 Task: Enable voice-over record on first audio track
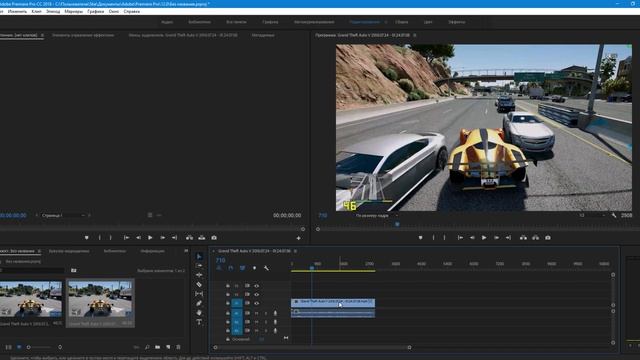click(275, 313)
